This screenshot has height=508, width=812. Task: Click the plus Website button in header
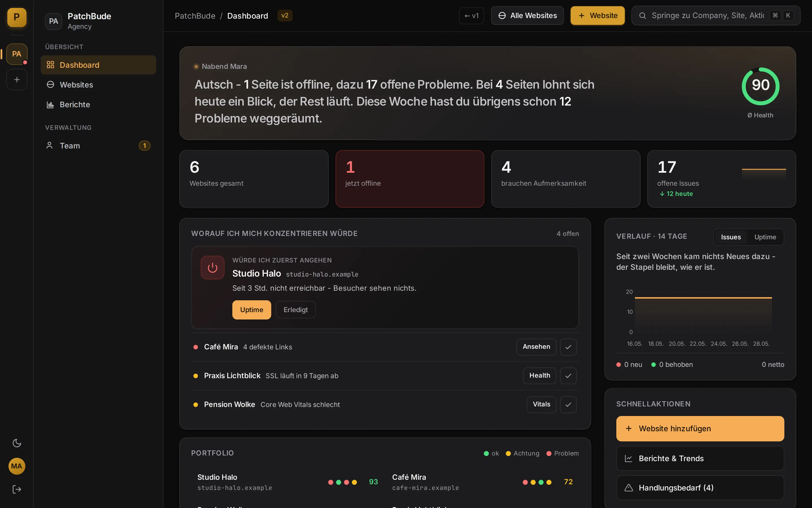[598, 16]
